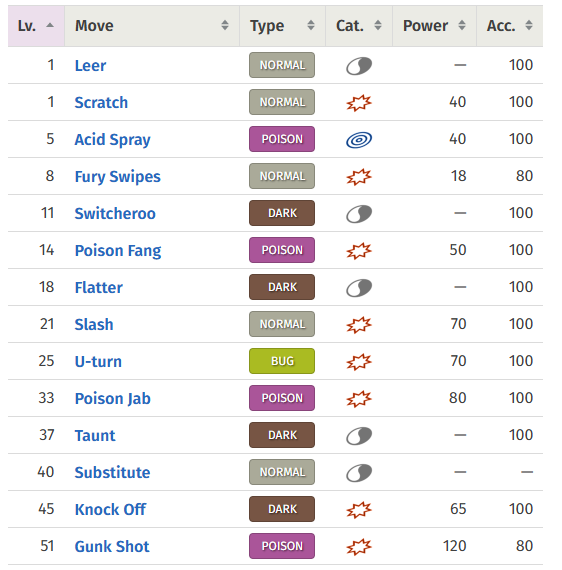Select the DARK type badge for Flatter

point(282,287)
